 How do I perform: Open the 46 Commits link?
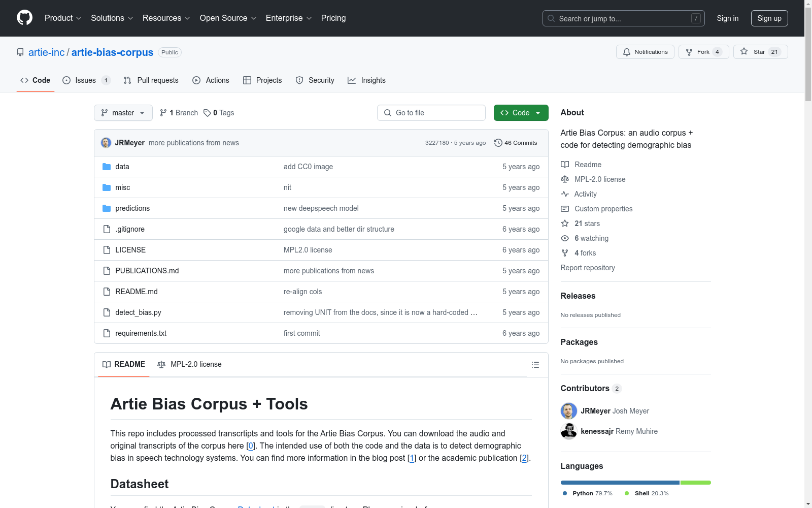pos(516,143)
